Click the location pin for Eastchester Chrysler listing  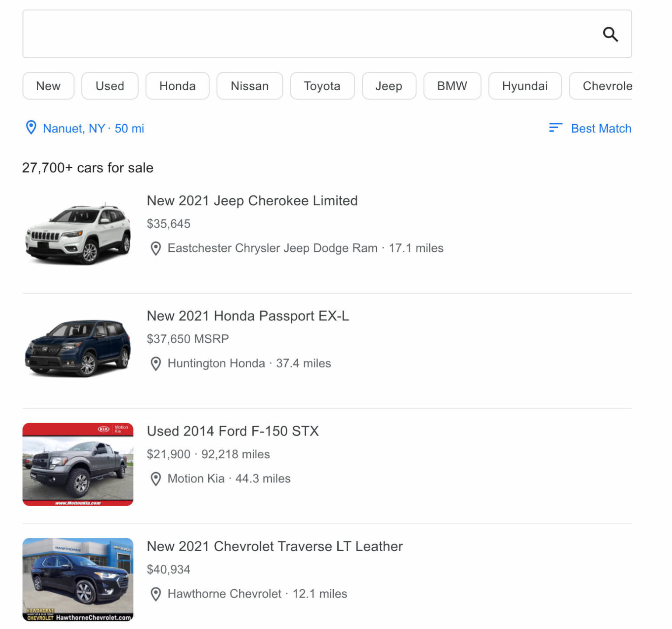tap(155, 248)
